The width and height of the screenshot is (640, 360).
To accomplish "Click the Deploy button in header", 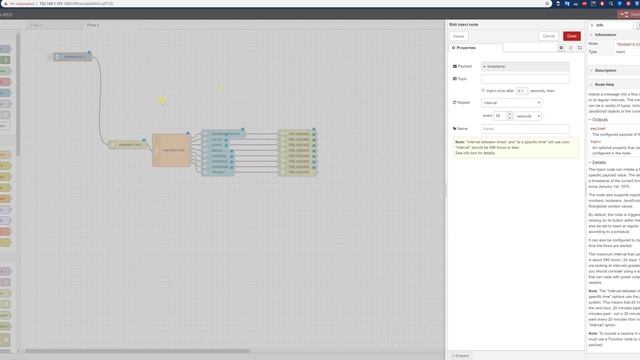I will [629, 14].
